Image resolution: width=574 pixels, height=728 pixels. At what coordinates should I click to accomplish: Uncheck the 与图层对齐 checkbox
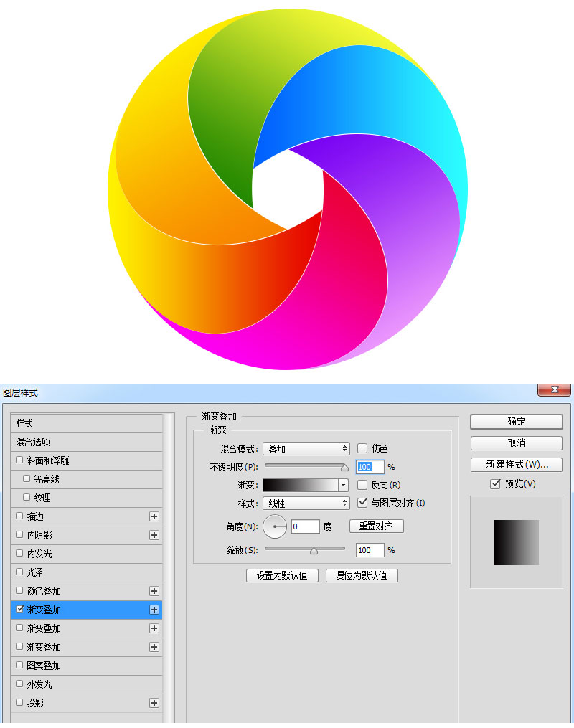point(362,503)
